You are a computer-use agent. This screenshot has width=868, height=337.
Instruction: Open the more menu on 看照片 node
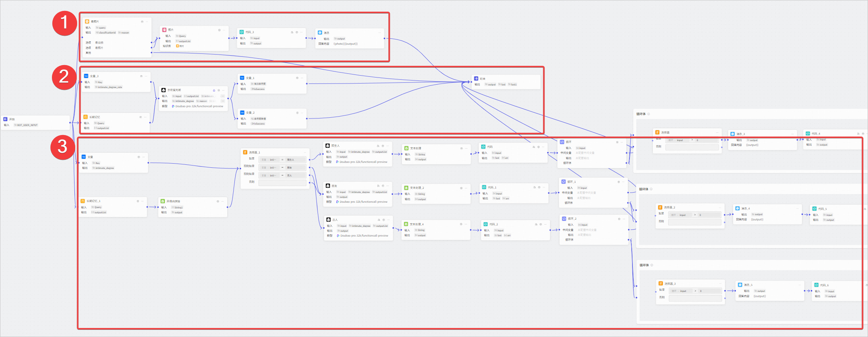coord(147,22)
